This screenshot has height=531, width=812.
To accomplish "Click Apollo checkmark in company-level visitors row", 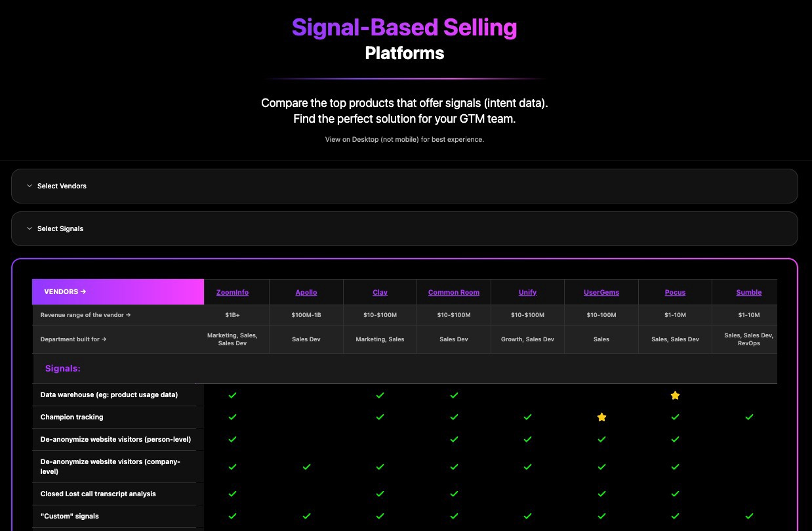I will click(306, 467).
